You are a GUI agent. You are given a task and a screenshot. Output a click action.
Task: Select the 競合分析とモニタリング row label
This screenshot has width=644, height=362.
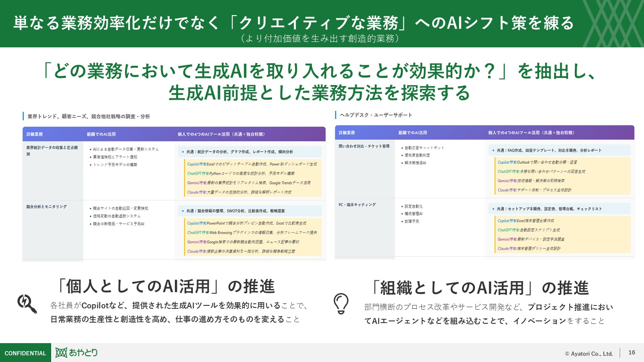[47, 207]
